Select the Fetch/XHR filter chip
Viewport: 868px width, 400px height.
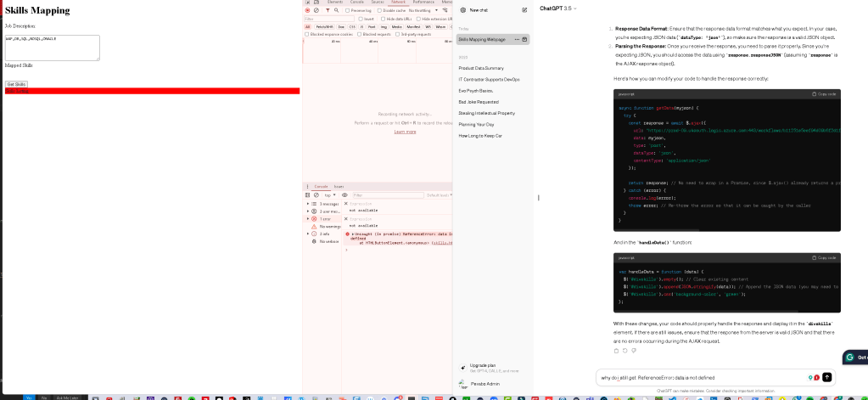click(x=324, y=26)
